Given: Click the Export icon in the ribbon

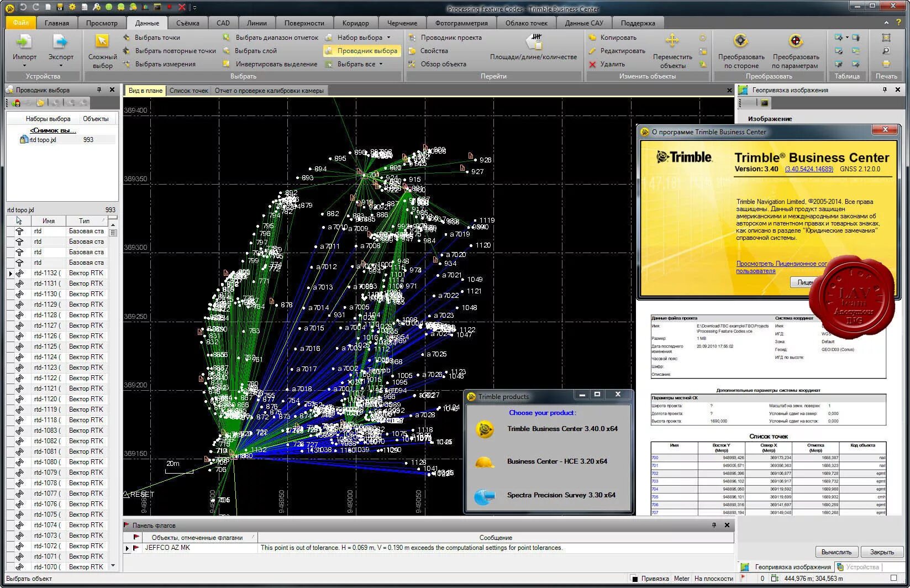Looking at the screenshot, I should pos(60,42).
